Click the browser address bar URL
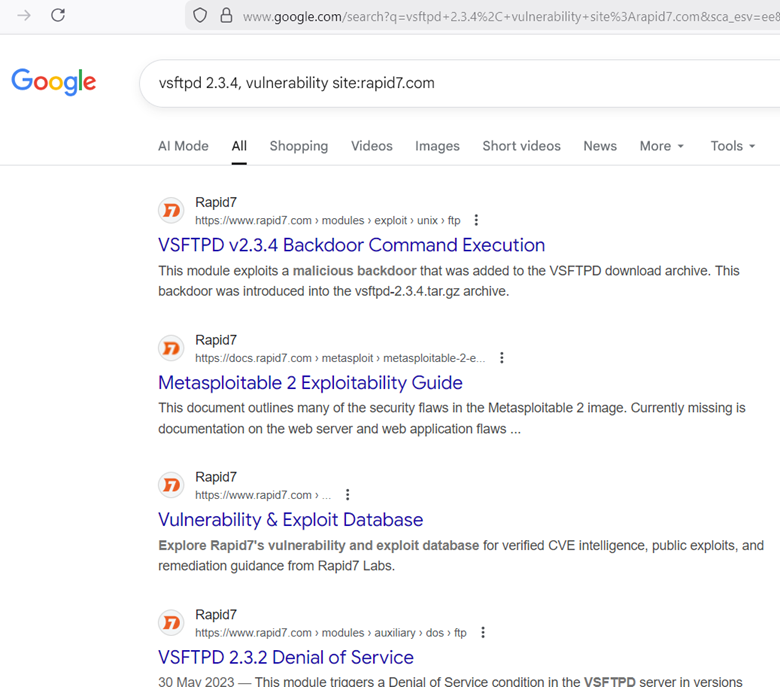This screenshot has height=687, width=780. point(511,16)
